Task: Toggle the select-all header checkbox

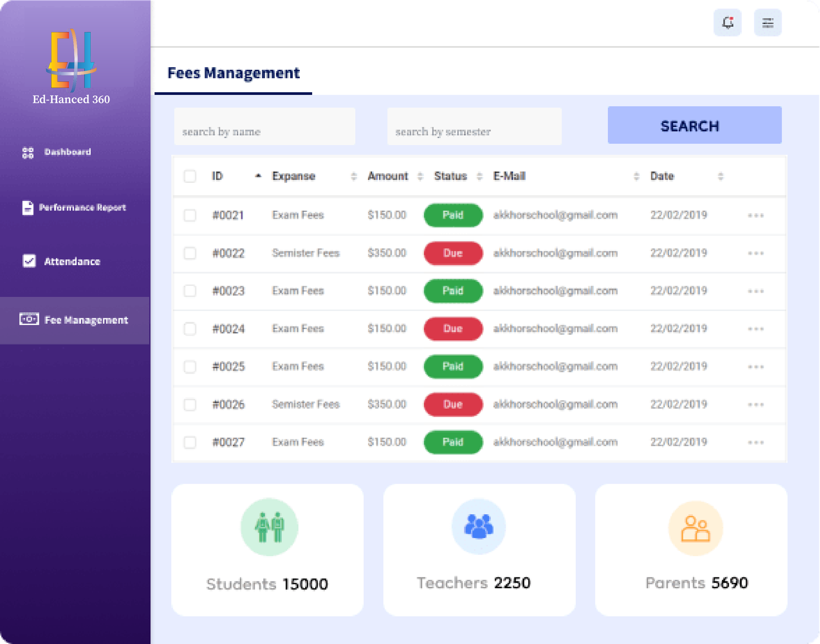Action: coord(190,176)
